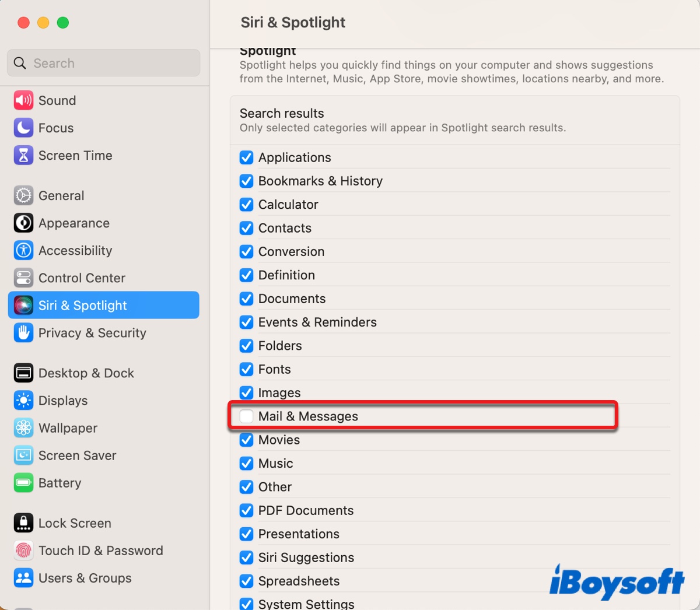Click the Accessibility icon in sidebar
The height and width of the screenshot is (610, 700).
pos(23,250)
